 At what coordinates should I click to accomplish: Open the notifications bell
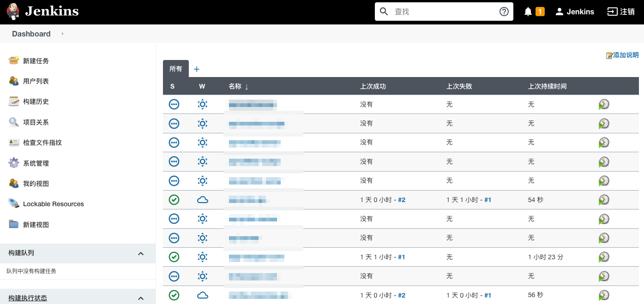click(x=528, y=12)
